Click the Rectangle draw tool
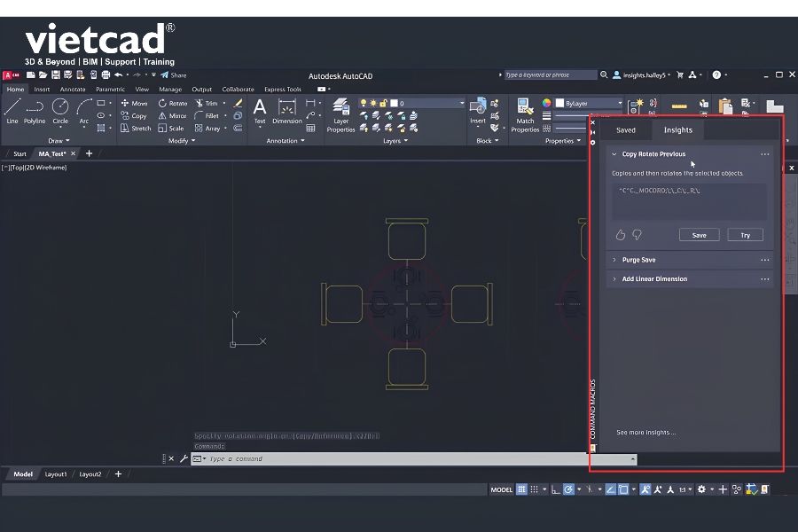The image size is (798, 532). tap(101, 103)
